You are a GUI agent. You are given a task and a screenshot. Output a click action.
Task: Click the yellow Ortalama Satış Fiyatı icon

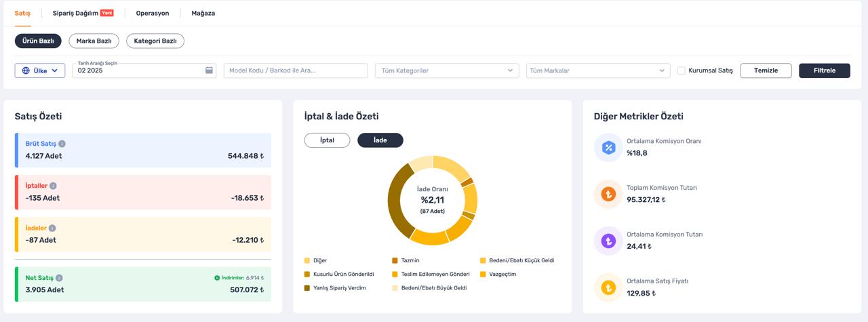click(x=608, y=287)
